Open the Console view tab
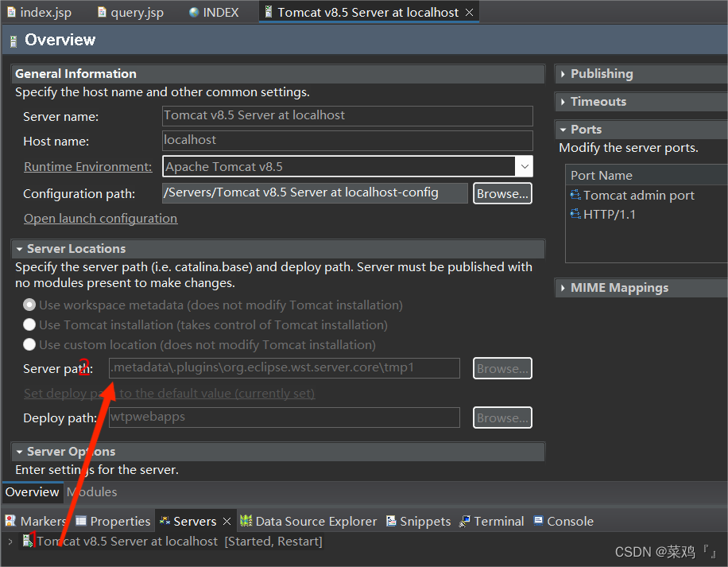The height and width of the screenshot is (567, 728). coord(563,521)
